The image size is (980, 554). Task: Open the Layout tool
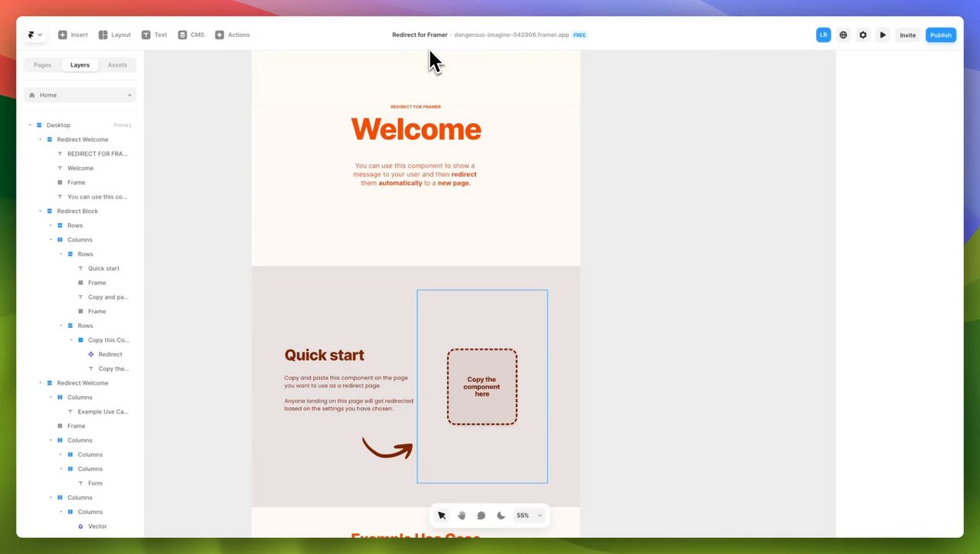pos(115,34)
